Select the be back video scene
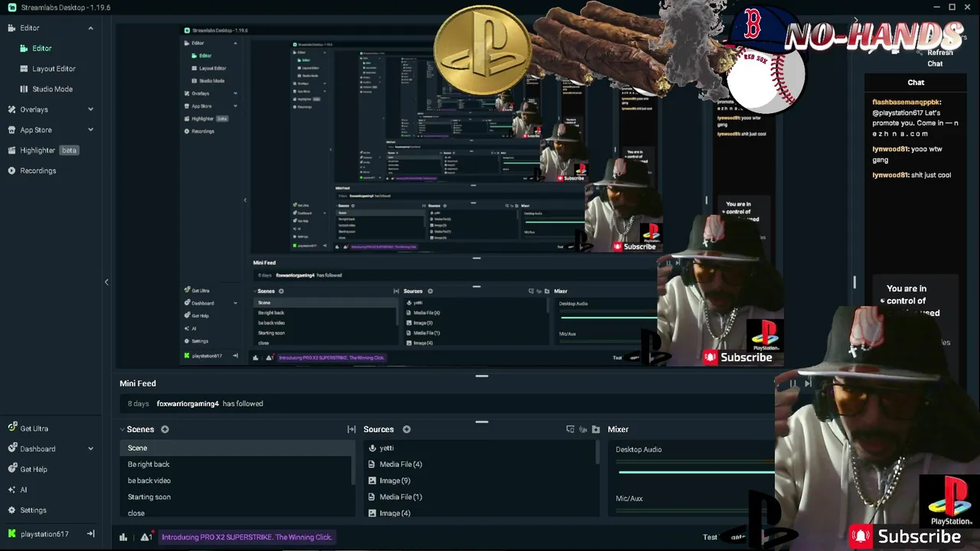The image size is (980, 551). 237,481
